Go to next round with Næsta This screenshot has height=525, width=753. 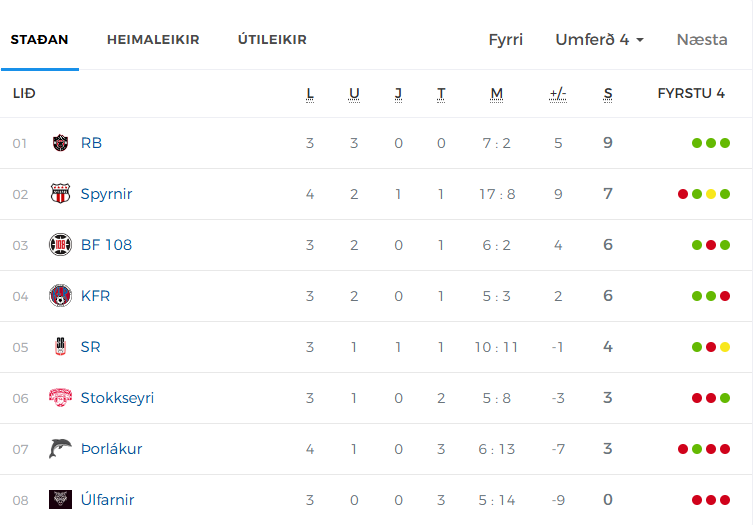702,39
